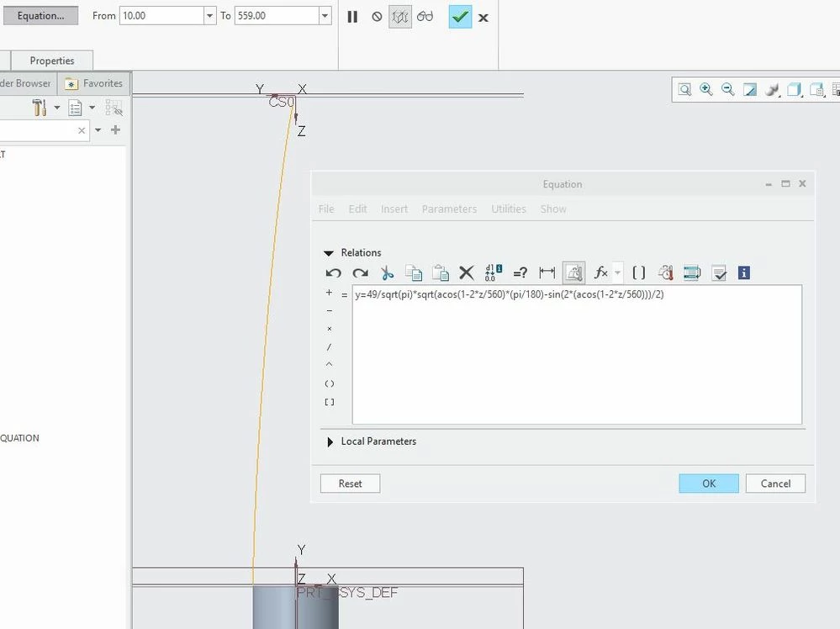Open the File menu in Equation dialog
The image size is (840, 629).
point(325,209)
